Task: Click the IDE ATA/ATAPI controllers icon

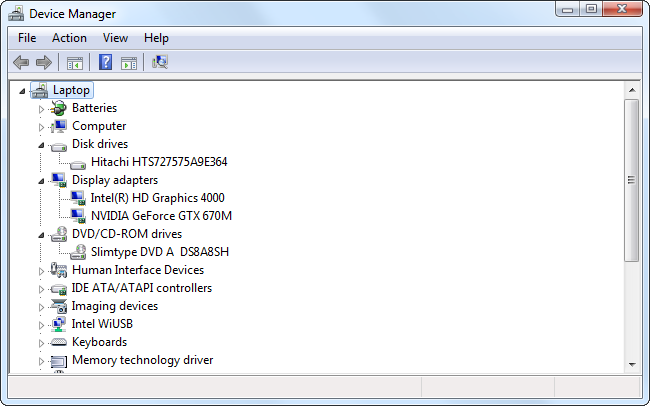Action: [x=58, y=289]
